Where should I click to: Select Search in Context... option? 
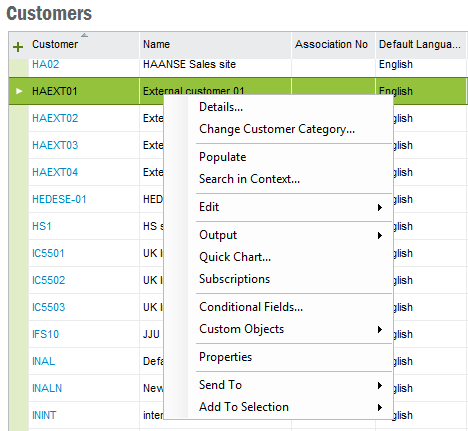tap(249, 179)
